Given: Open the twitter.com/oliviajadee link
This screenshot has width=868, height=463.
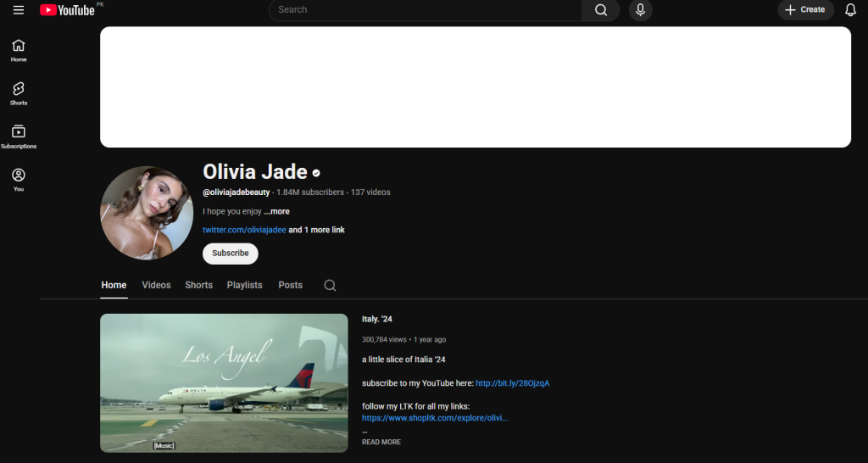Looking at the screenshot, I should click(x=244, y=230).
